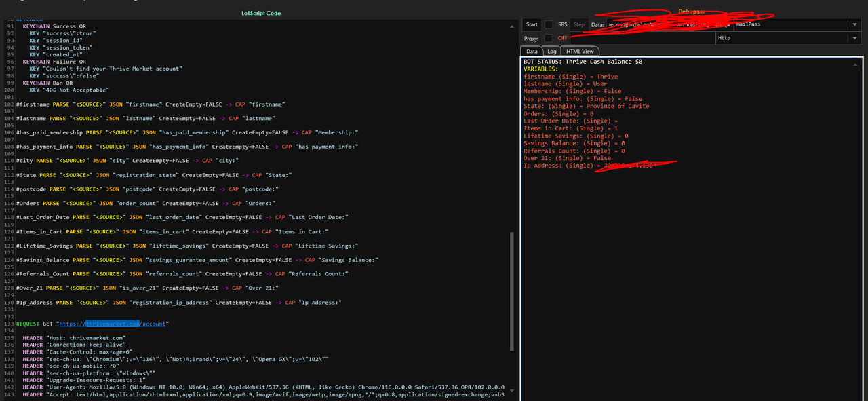Click the #Savings_Balance PARSE line
The height and width of the screenshot is (401, 868).
tap(197, 260)
